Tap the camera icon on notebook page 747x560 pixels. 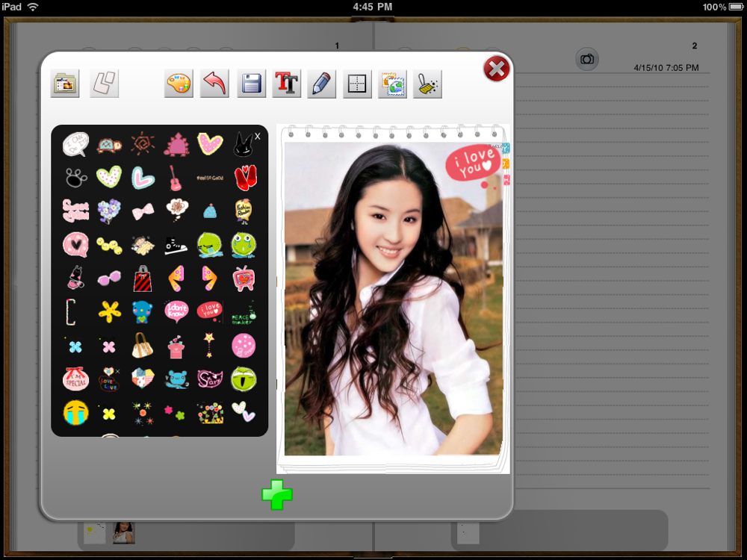click(587, 59)
